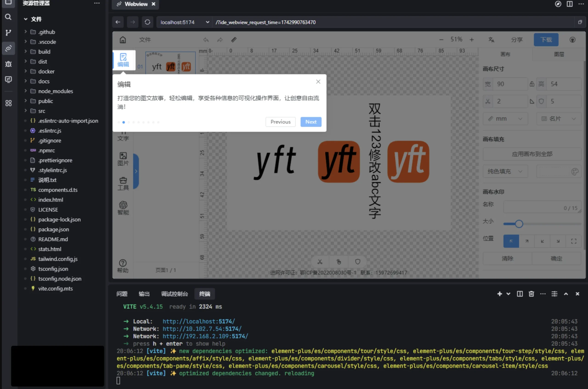Open the 纯色填充 fill type dropdown
Viewport: 588px width, 389px height.
pos(505,171)
